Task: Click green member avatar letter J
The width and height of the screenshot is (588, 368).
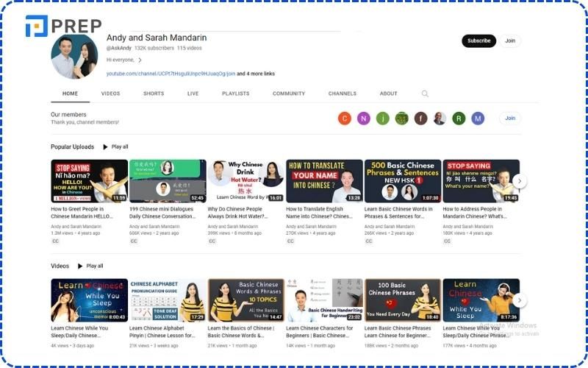Action: point(382,118)
